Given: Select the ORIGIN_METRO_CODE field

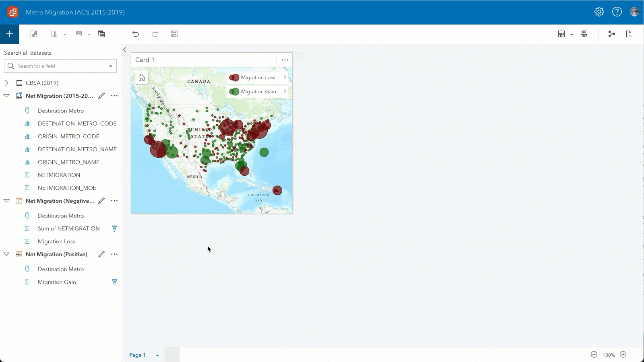Looking at the screenshot, I should pyautogui.click(x=68, y=136).
